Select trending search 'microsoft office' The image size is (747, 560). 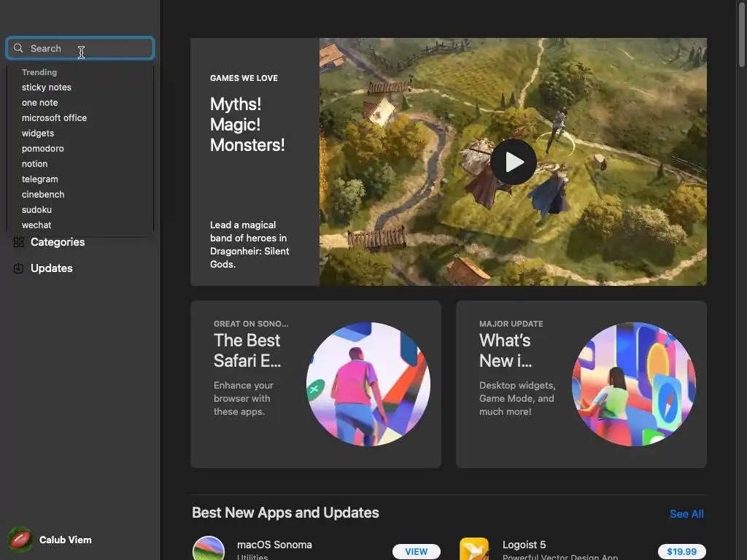point(54,117)
